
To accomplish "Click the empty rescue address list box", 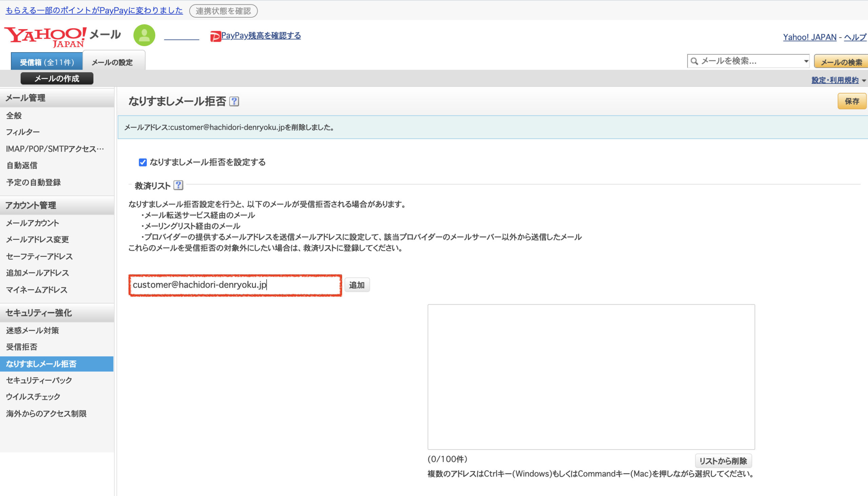I will [591, 377].
